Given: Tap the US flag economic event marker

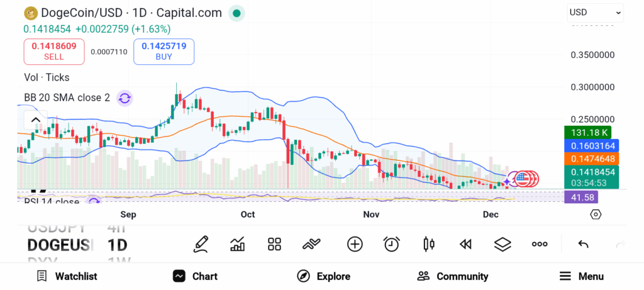Looking at the screenshot, I should tap(521, 178).
